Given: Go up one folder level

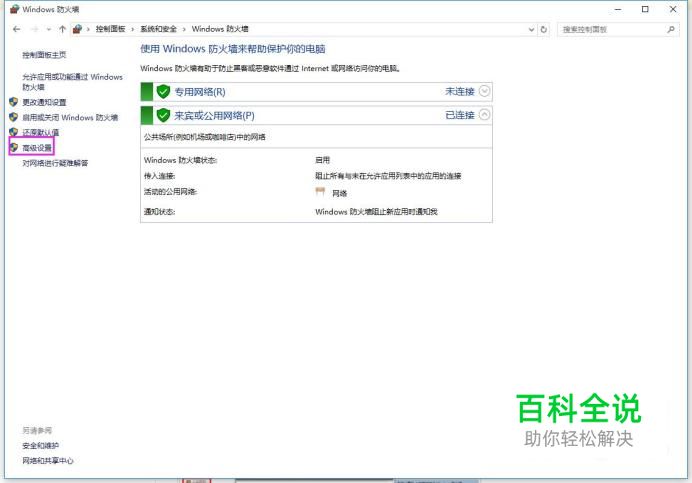Looking at the screenshot, I should pos(62,29).
